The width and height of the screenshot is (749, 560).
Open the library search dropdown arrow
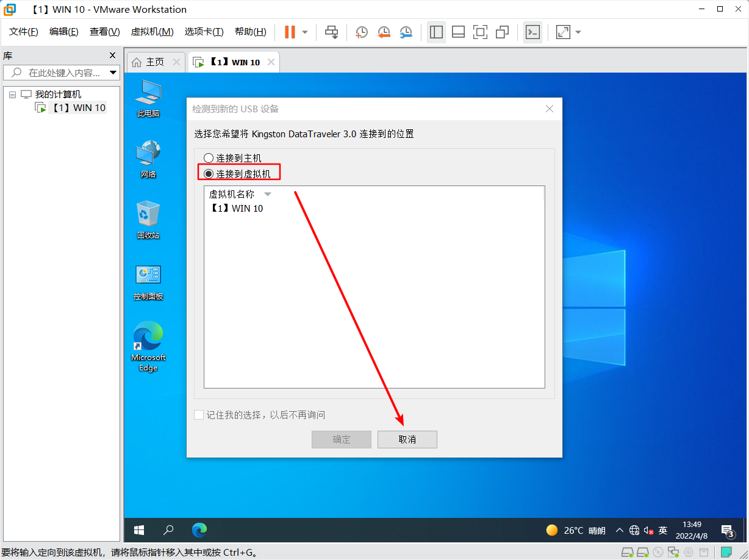click(113, 73)
